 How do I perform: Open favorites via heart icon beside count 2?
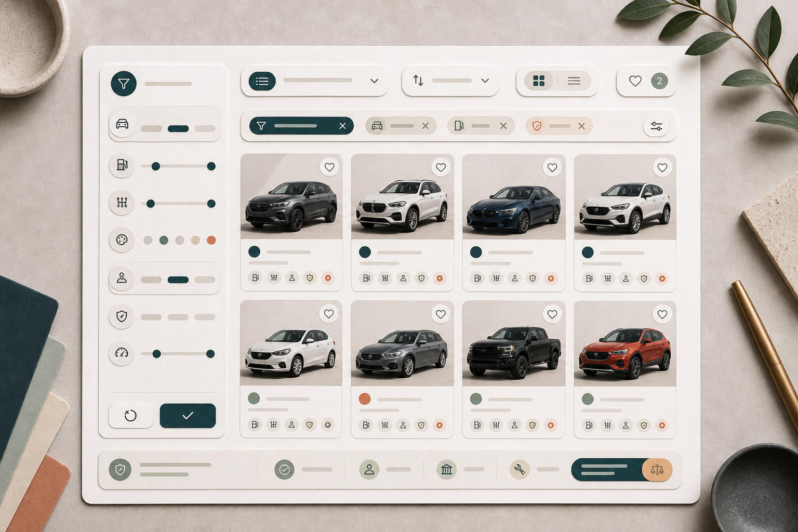tap(635, 81)
